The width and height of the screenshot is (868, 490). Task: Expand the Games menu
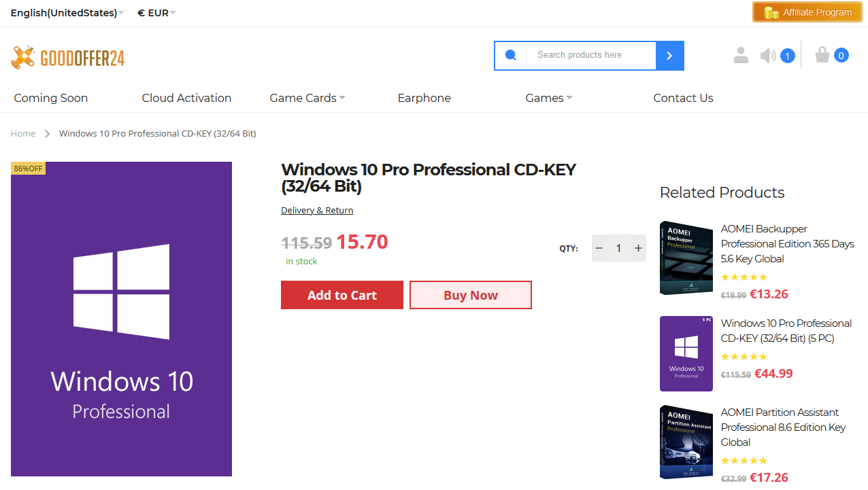(549, 98)
